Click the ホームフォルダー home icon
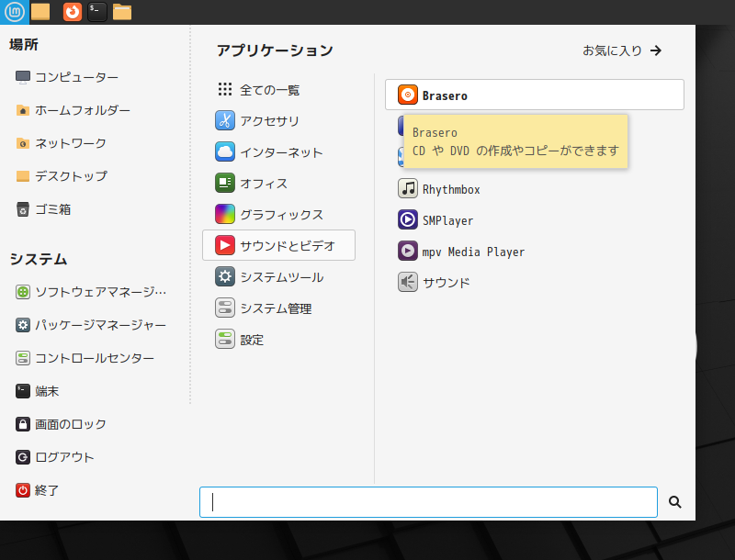The width and height of the screenshot is (735, 560). click(22, 110)
